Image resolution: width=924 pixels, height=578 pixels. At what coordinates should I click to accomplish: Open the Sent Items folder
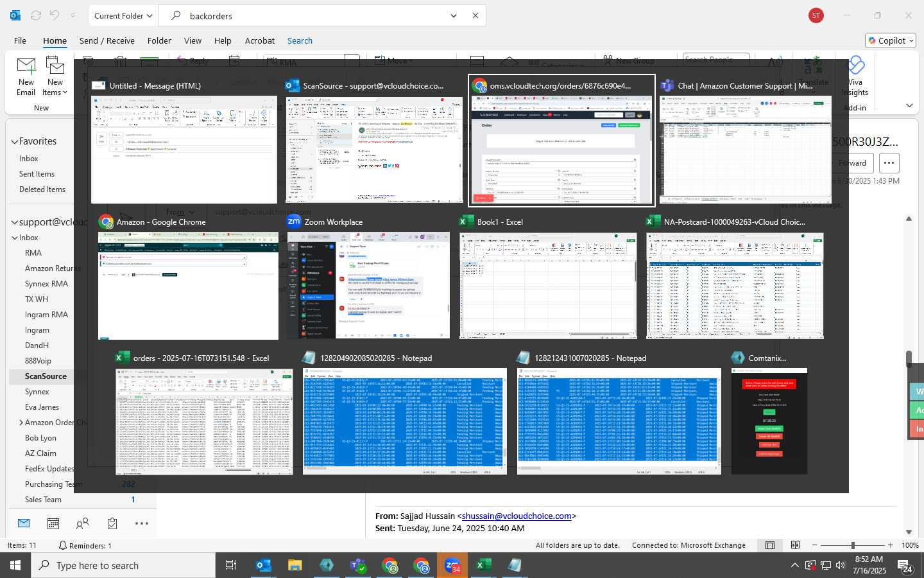(37, 174)
